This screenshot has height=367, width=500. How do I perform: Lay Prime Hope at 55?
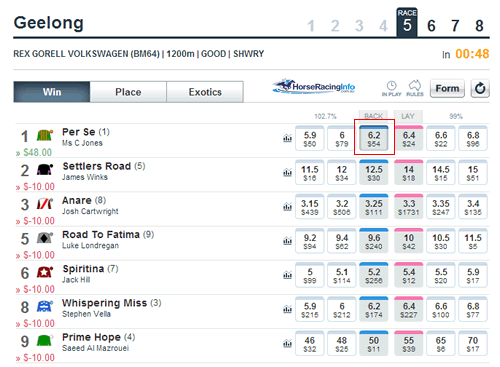point(409,343)
